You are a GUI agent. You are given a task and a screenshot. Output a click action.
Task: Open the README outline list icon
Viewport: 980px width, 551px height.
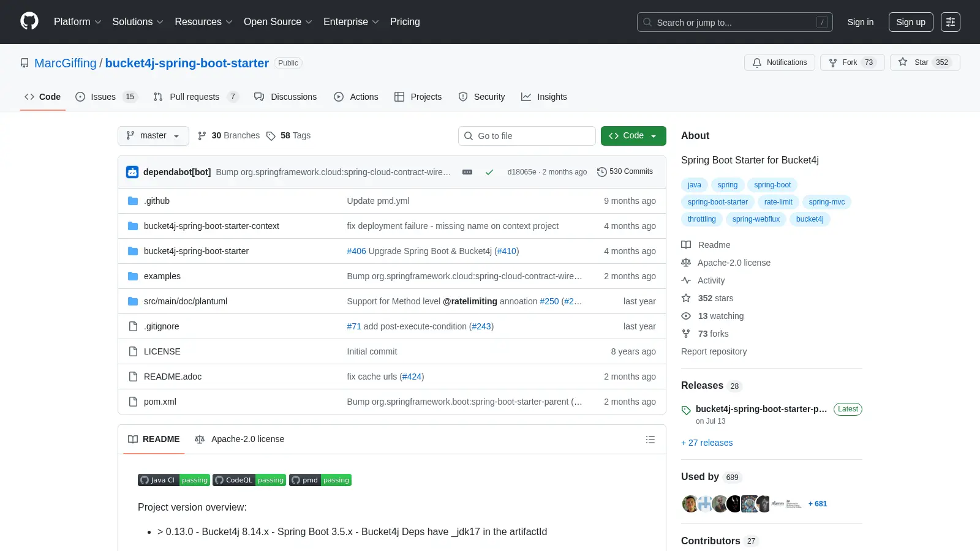coord(650,440)
